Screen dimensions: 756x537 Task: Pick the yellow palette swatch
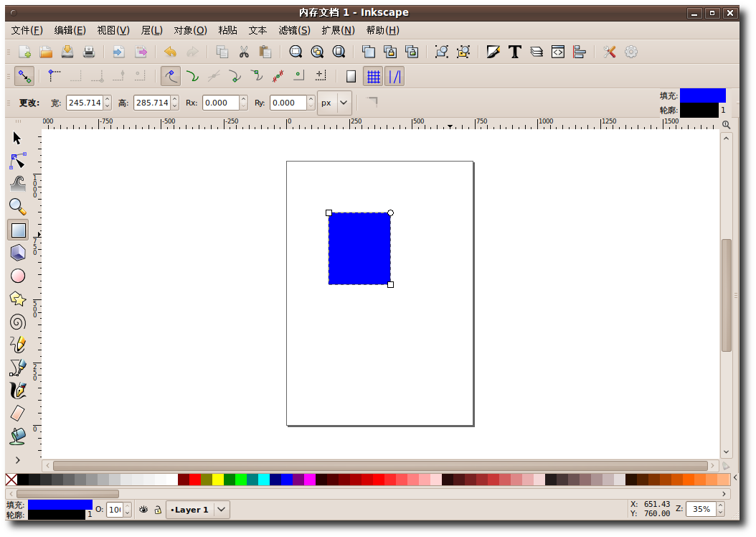217,480
